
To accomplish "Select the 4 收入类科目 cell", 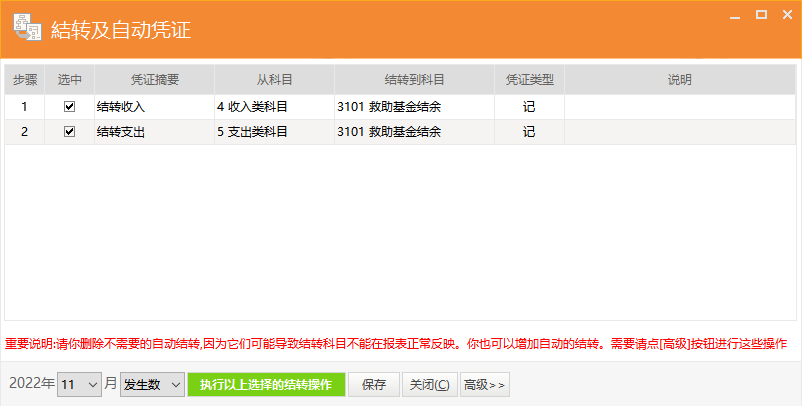I will 274,106.
